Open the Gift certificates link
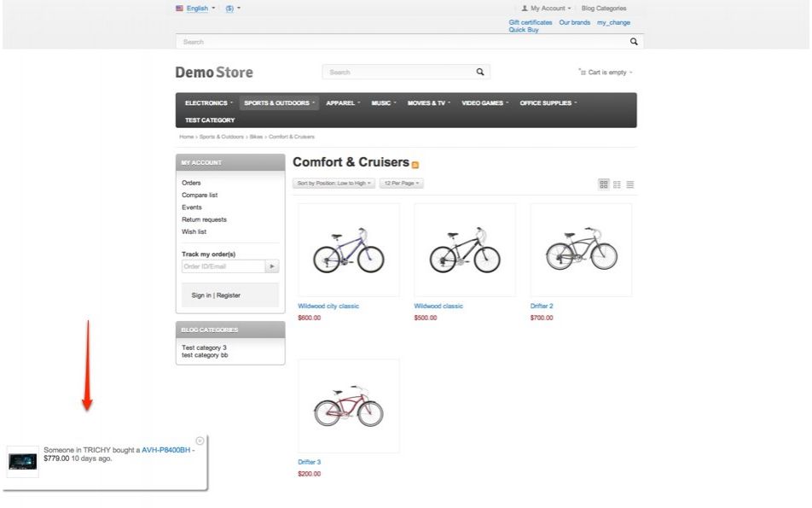This screenshot has width=812, height=508. 531,22
